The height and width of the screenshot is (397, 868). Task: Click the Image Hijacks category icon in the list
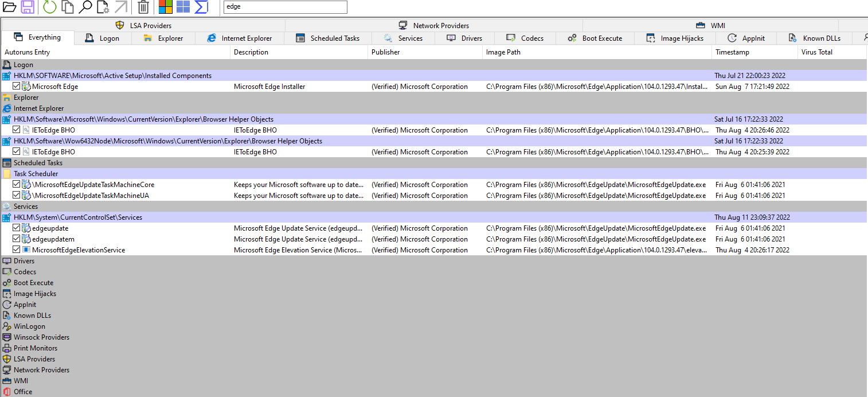[7, 294]
